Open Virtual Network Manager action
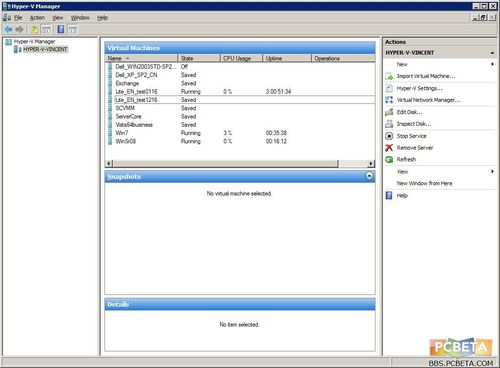 pos(428,100)
